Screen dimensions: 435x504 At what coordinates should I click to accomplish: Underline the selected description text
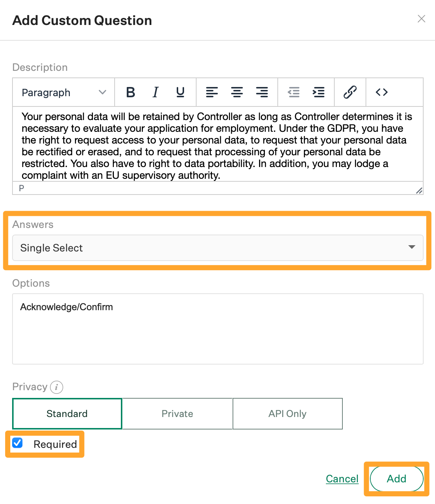tap(180, 92)
